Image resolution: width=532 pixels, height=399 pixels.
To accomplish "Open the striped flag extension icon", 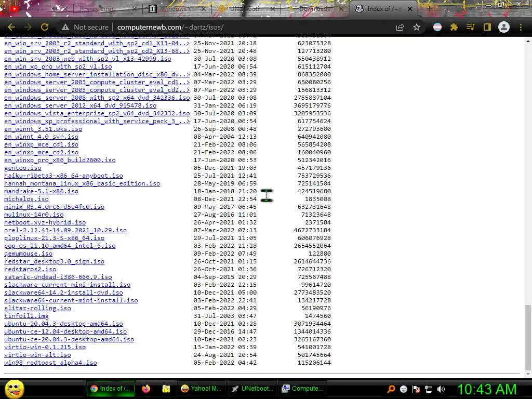I will (x=437, y=27).
